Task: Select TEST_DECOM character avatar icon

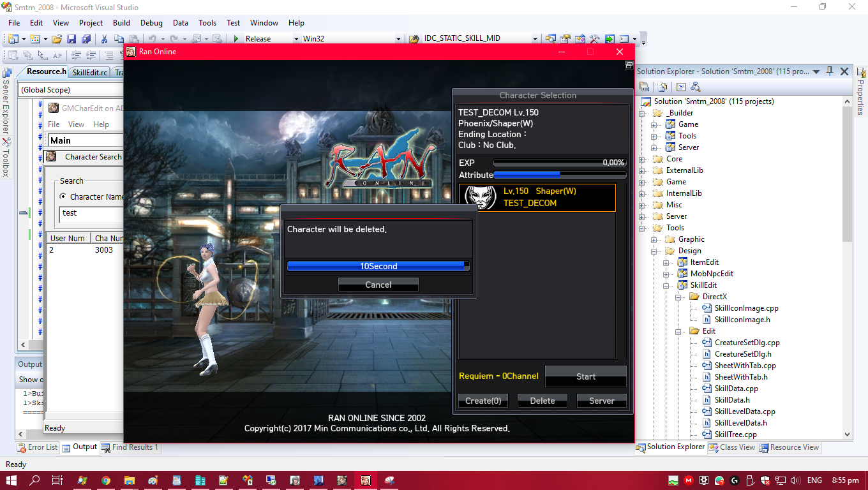Action: coord(481,197)
